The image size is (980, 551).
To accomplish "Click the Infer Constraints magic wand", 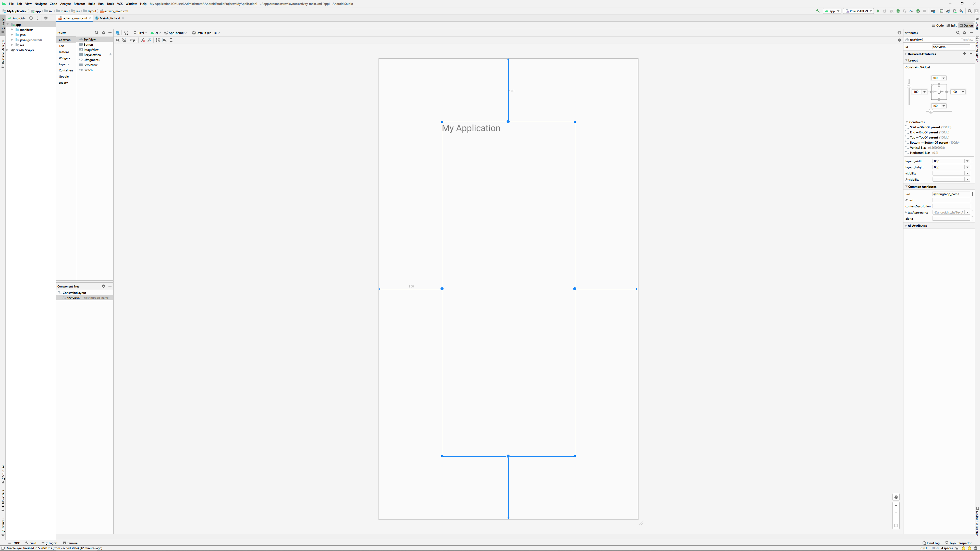I will [150, 40].
